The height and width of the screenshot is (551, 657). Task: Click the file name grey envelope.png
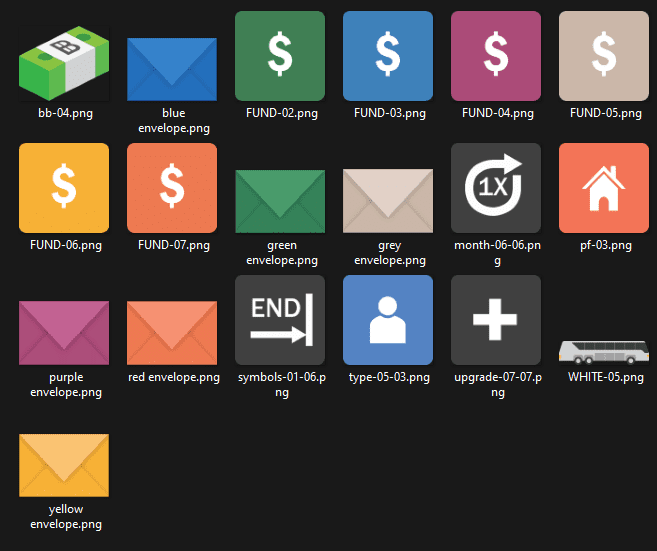(390, 253)
